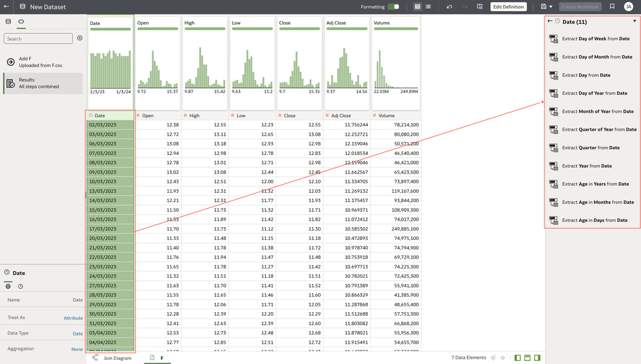The width and height of the screenshot is (641, 364).
Task: Toggle the Formatting switch
Action: click(x=393, y=6)
